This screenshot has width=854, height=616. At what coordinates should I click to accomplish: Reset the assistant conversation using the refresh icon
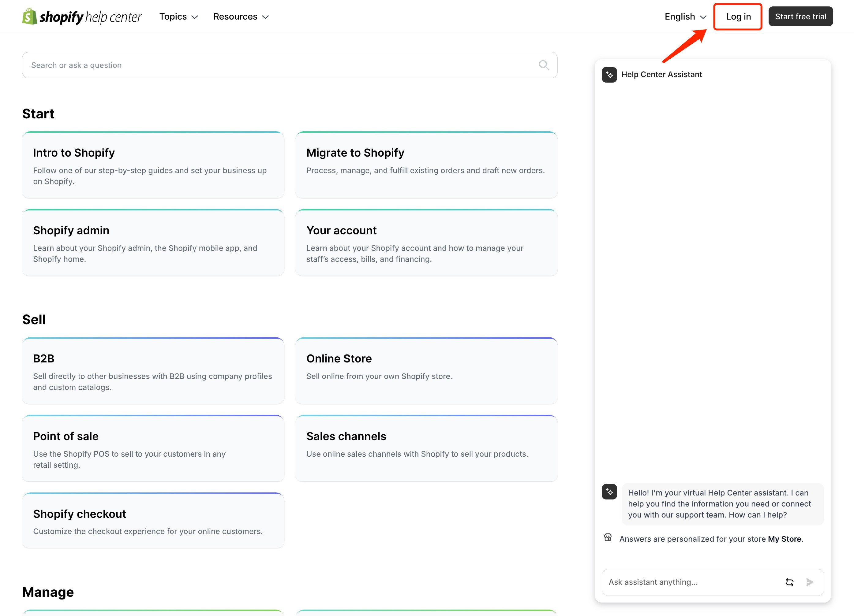click(x=790, y=582)
